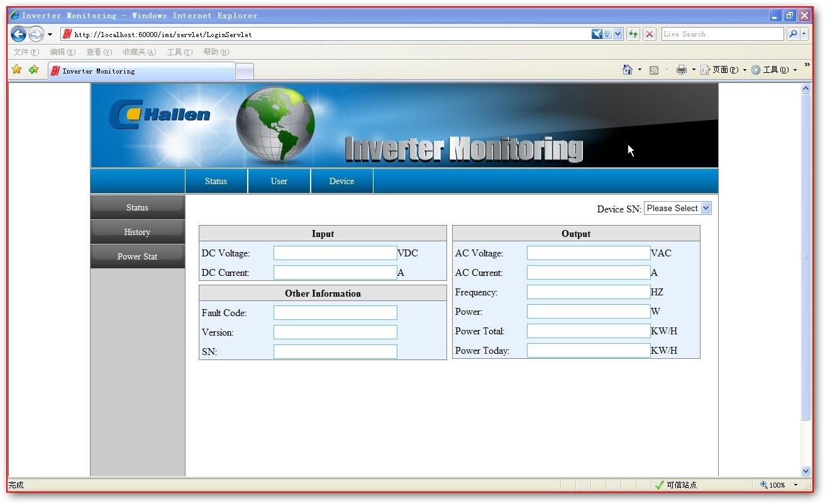Click the browser Back arrow button
This screenshot has width=825, height=504.
pyautogui.click(x=18, y=34)
